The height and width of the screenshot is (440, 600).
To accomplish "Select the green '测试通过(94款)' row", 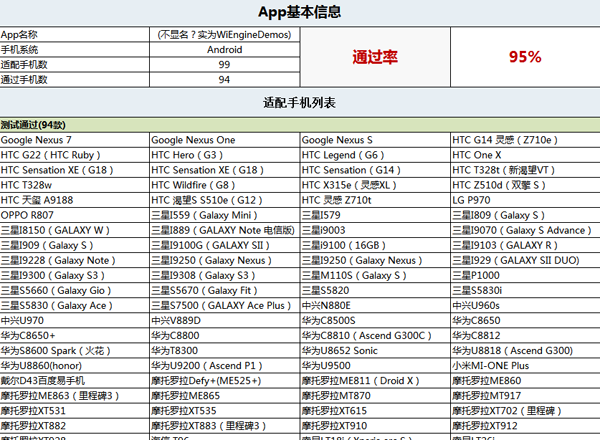I will [x=300, y=125].
